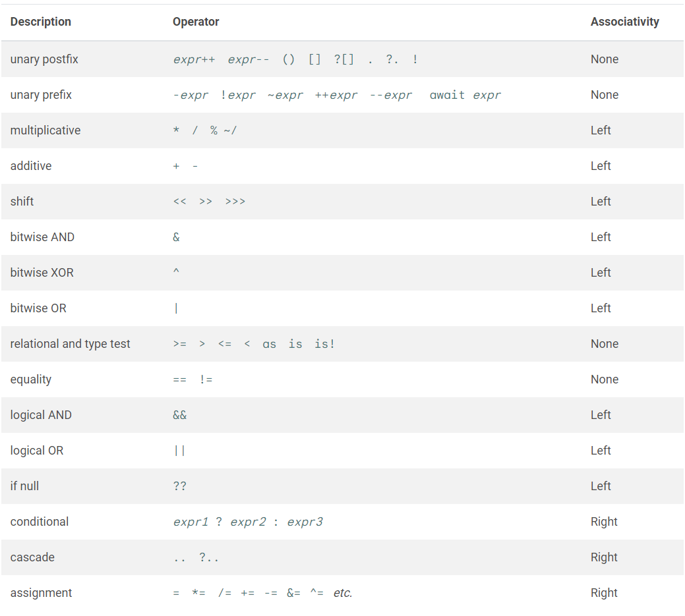Select the '==' equality operator
Screen dimensions: 685x616
(x=179, y=379)
